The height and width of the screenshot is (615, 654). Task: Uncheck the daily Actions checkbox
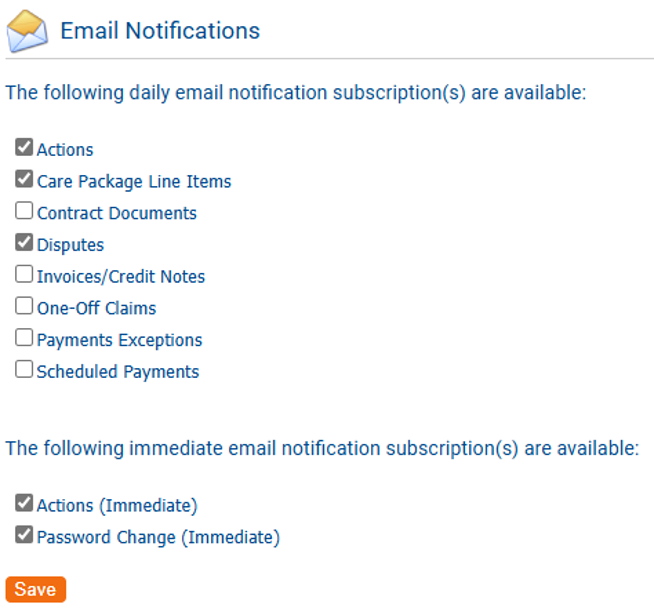(24, 149)
